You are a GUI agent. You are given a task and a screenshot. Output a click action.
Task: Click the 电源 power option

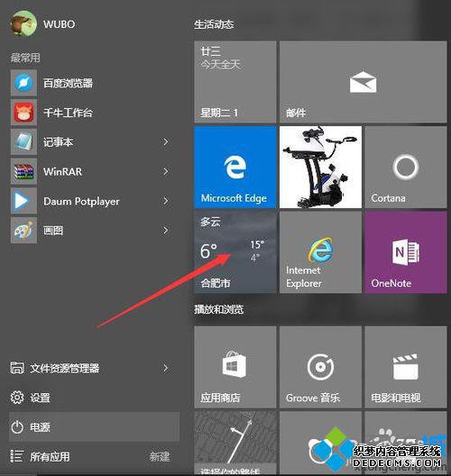coord(94,426)
